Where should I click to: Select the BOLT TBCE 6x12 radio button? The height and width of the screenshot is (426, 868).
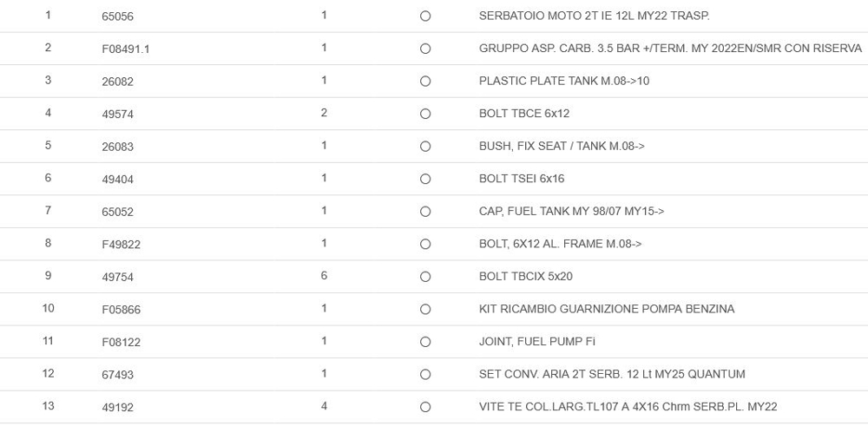[x=425, y=115]
